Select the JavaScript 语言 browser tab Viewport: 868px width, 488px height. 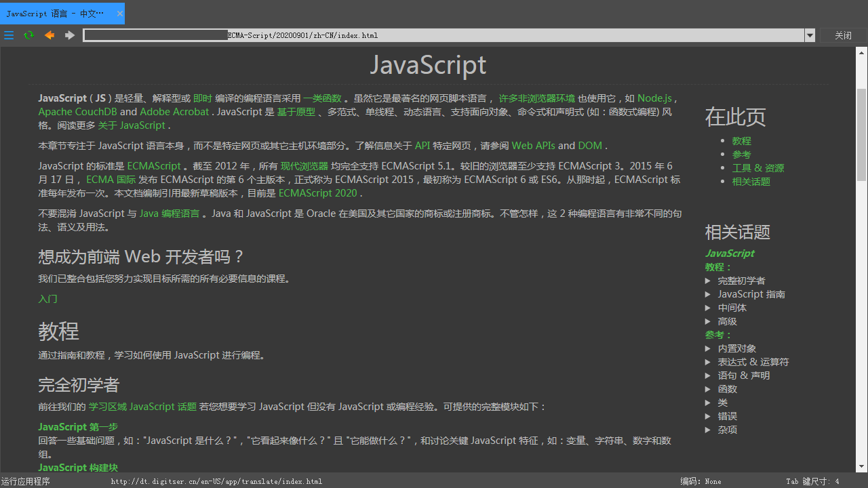coord(54,13)
